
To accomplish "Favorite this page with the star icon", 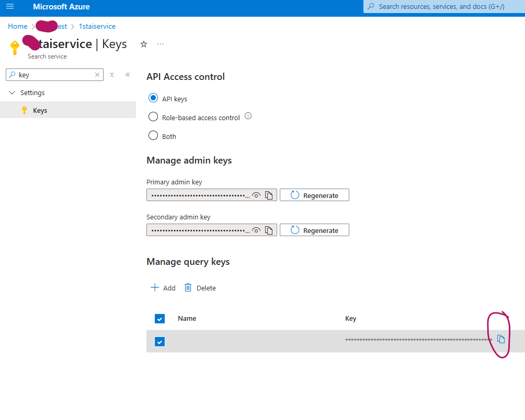I will [x=144, y=44].
